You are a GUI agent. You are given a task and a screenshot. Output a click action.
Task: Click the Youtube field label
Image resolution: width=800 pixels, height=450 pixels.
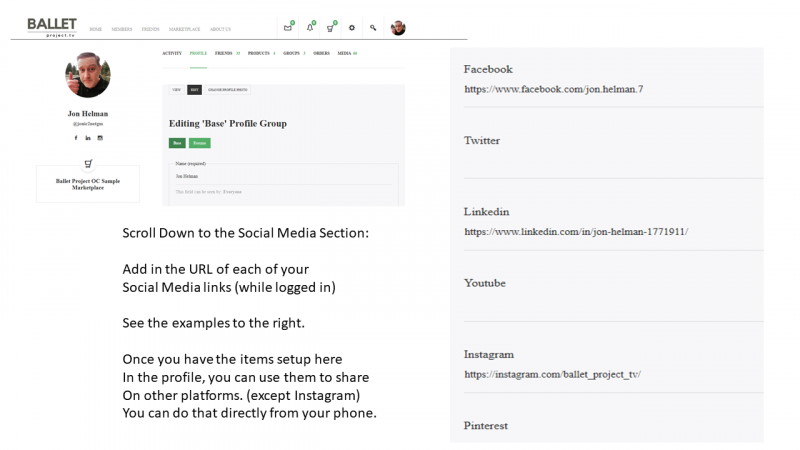(x=485, y=283)
